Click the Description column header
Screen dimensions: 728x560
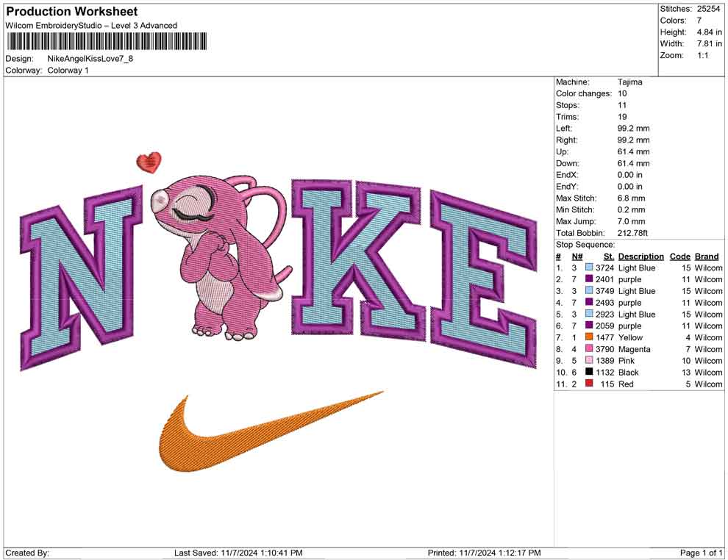(640, 256)
